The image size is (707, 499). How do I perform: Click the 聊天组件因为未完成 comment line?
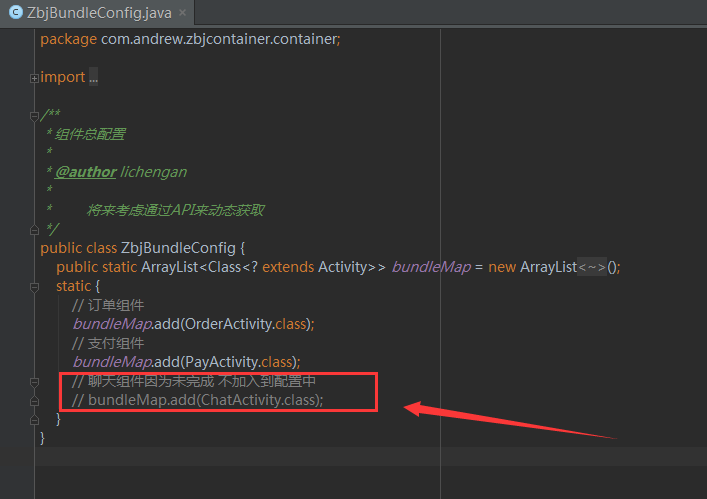[x=194, y=381]
